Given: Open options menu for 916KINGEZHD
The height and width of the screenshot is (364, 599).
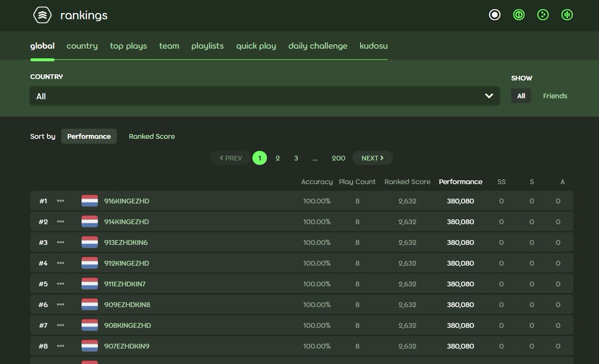Looking at the screenshot, I should [60, 201].
